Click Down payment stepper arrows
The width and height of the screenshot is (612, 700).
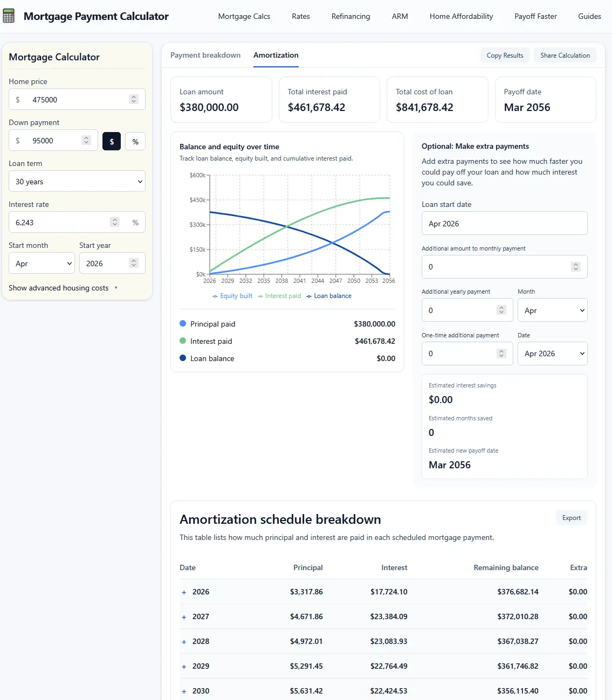click(x=86, y=140)
